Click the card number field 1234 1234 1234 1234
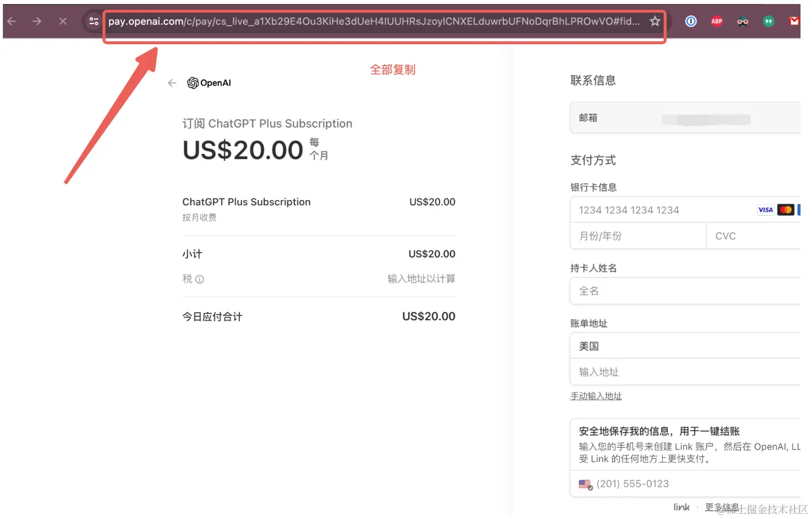Screen dimensions: 812x519 point(685,210)
